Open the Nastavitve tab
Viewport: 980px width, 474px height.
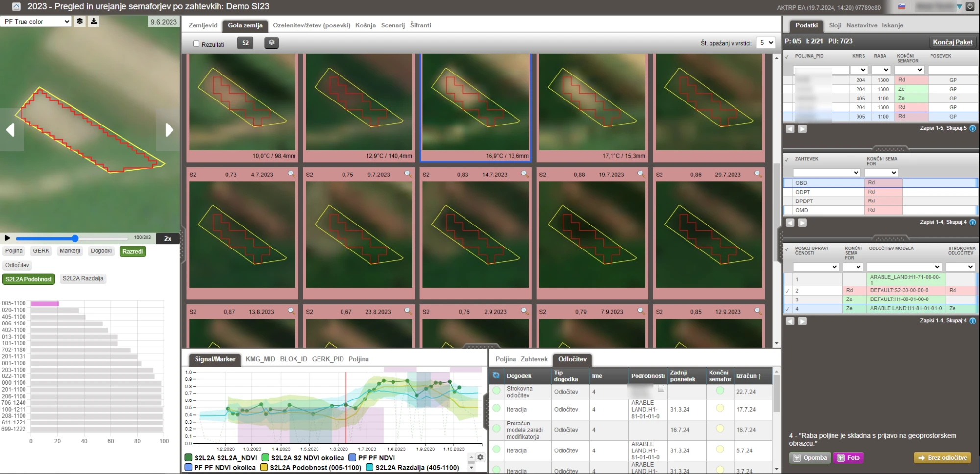click(x=861, y=25)
